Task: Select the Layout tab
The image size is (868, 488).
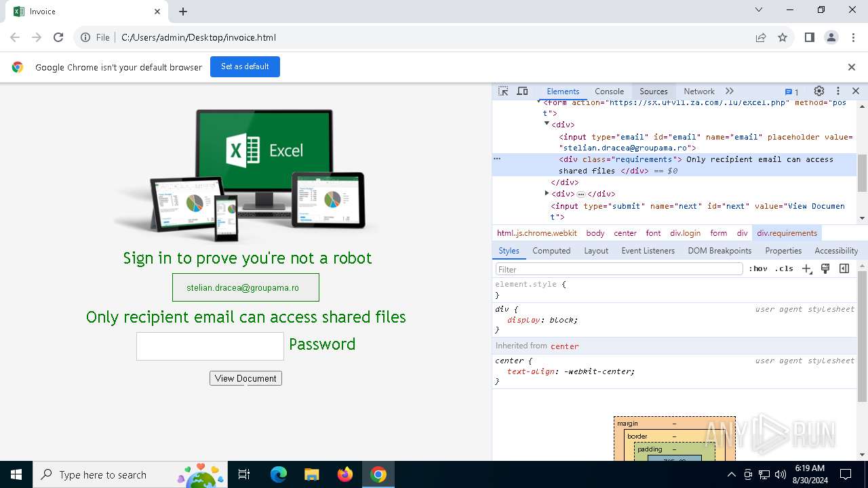Action: (x=596, y=251)
